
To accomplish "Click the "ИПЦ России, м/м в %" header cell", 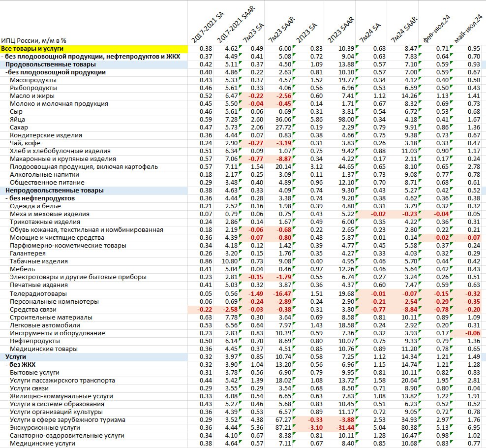I will pos(34,41).
